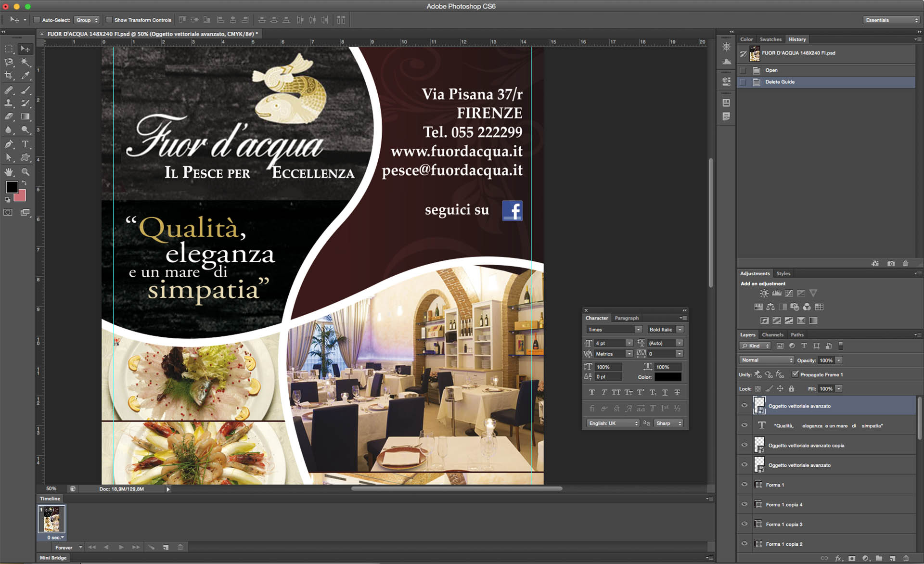Open the Essentials workspace dropdown
The image size is (924, 564).
pos(890,20)
